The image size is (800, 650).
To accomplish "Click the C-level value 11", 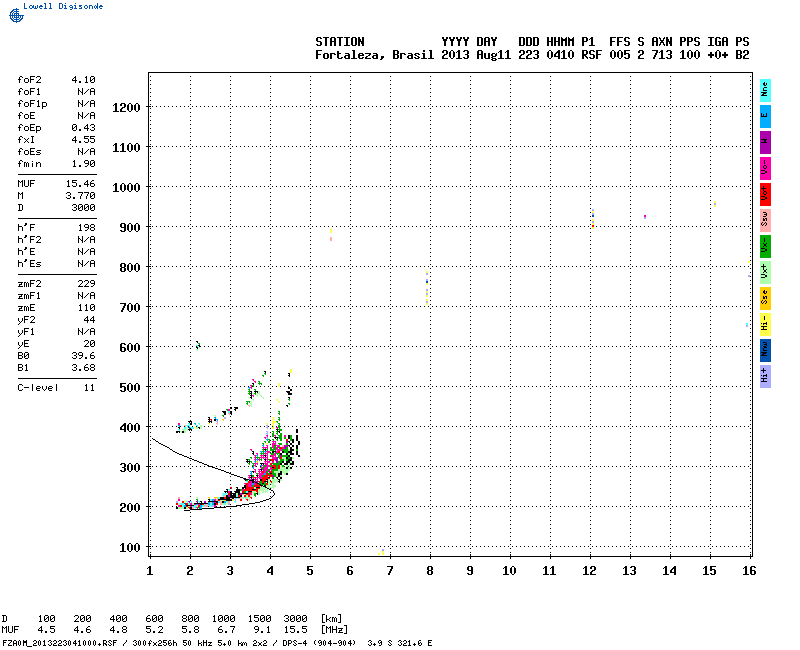I will (89, 388).
